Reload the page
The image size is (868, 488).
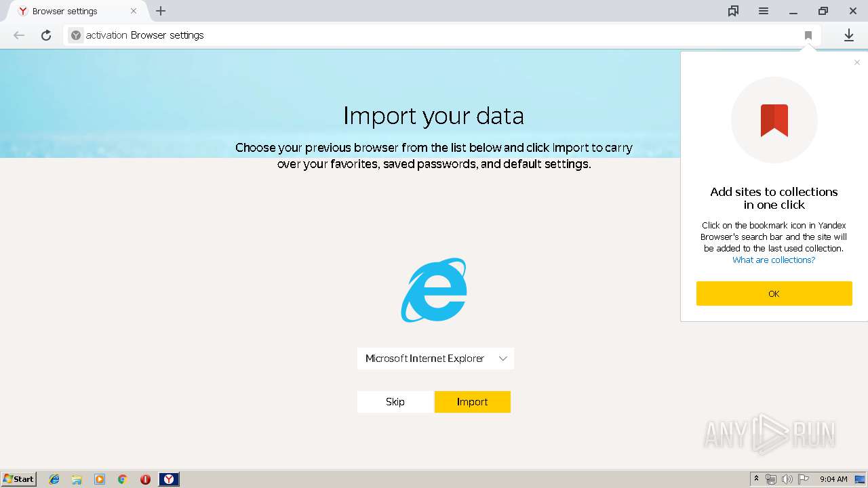(46, 35)
